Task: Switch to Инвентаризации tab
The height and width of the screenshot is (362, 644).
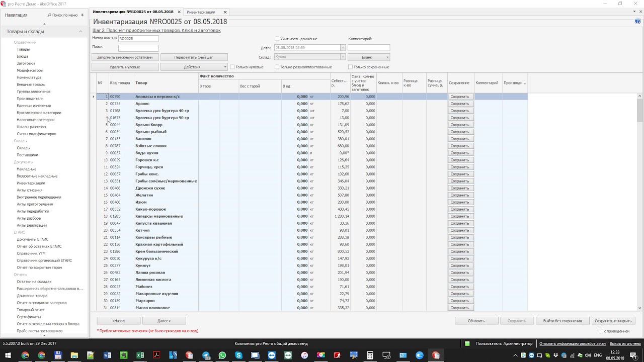Action: (x=201, y=12)
